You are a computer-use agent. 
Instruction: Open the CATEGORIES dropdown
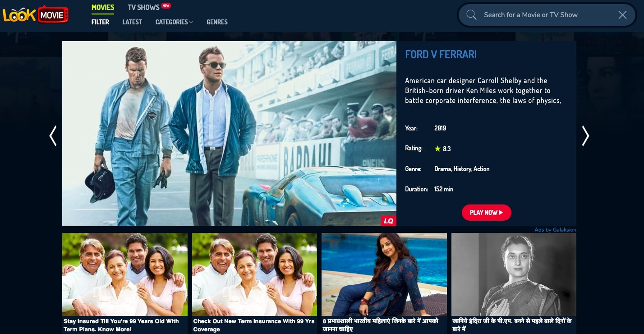click(174, 22)
